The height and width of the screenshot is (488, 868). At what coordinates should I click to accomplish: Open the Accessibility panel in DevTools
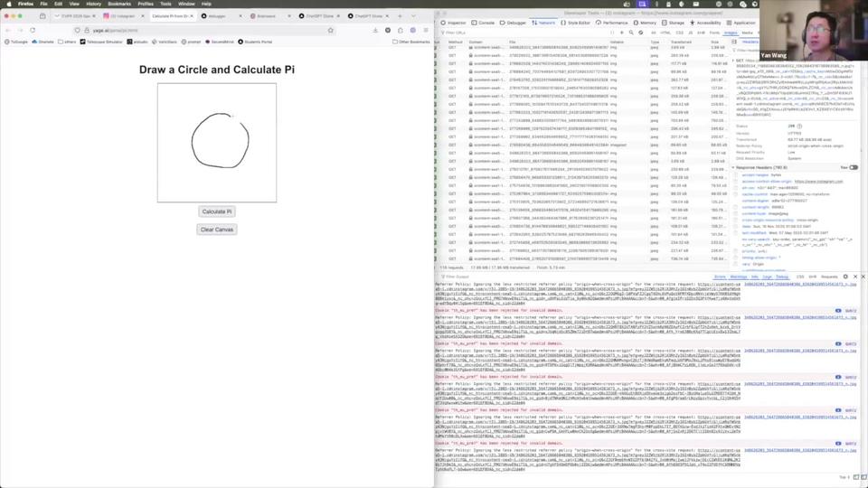[705, 23]
